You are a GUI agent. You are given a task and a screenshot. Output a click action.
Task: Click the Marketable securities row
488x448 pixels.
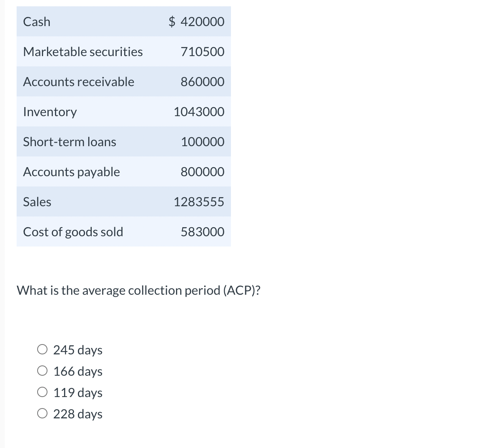pyautogui.click(x=123, y=52)
